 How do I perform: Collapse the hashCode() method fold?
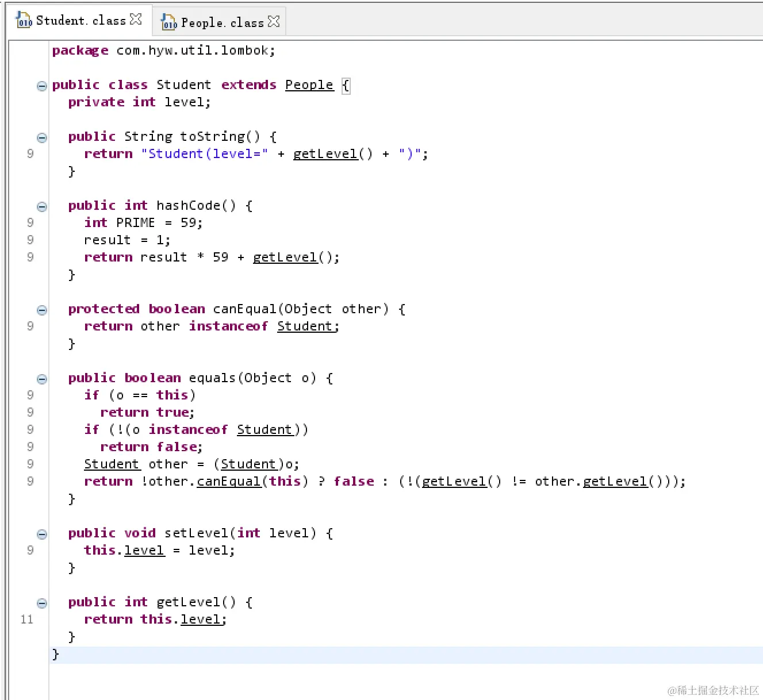click(41, 207)
